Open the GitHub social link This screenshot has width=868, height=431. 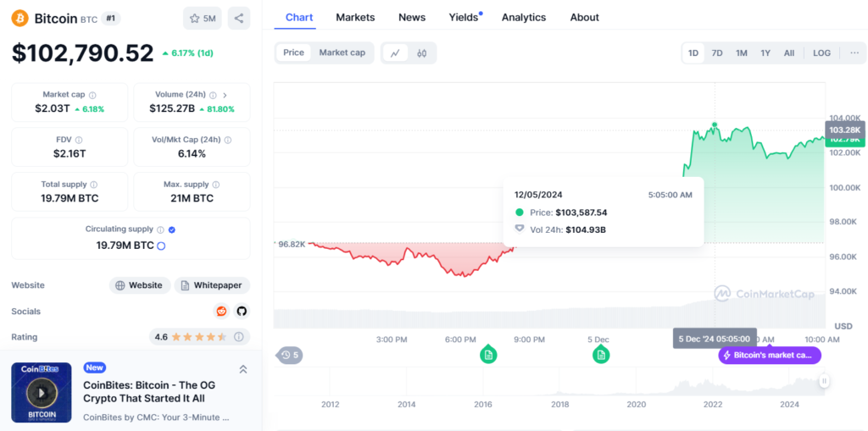click(241, 311)
